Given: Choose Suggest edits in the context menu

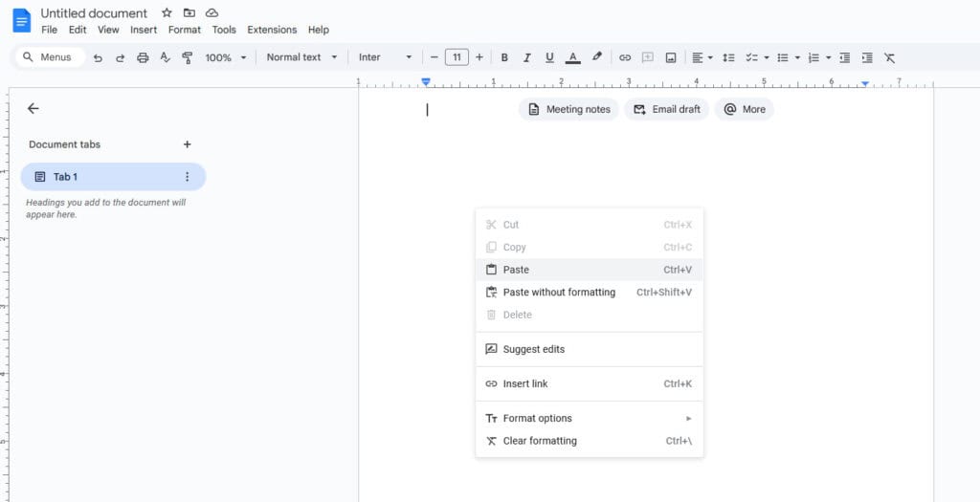Looking at the screenshot, I should [x=590, y=349].
